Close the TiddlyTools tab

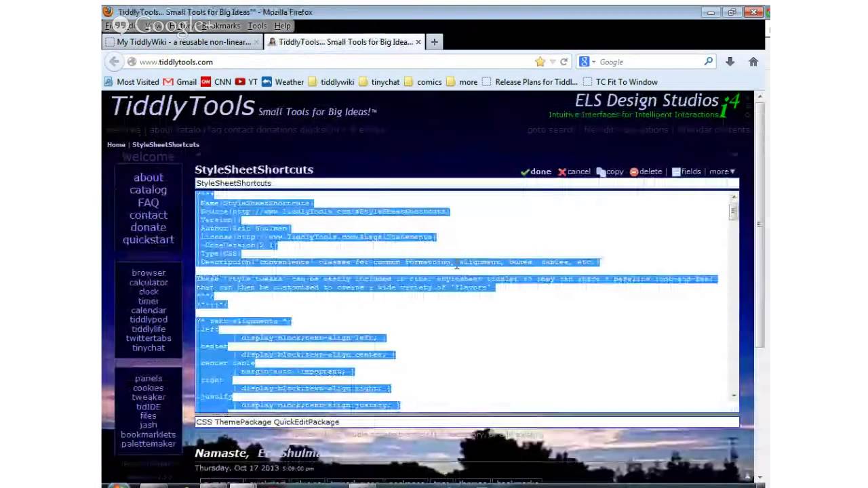click(418, 42)
